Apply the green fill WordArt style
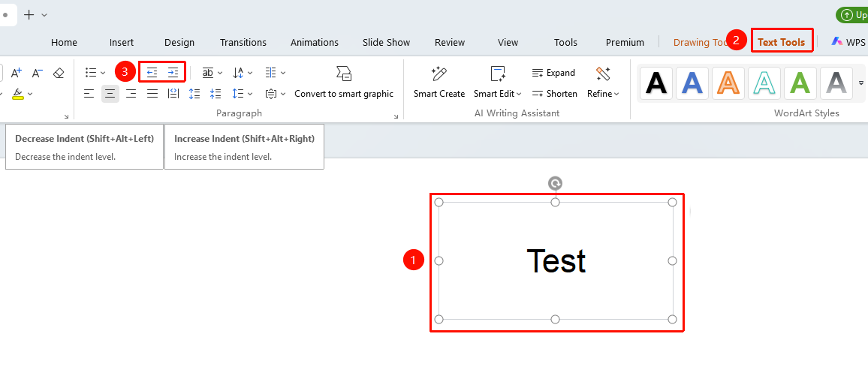This screenshot has height=376, width=868. tap(800, 83)
